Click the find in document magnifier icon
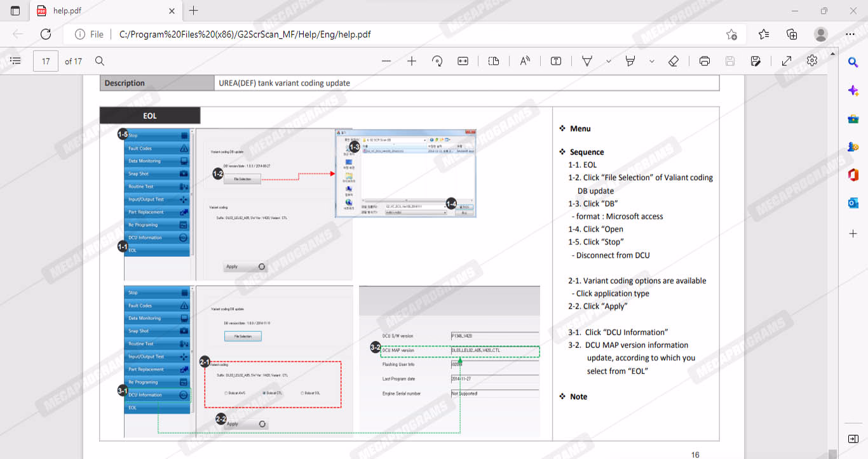 [100, 61]
